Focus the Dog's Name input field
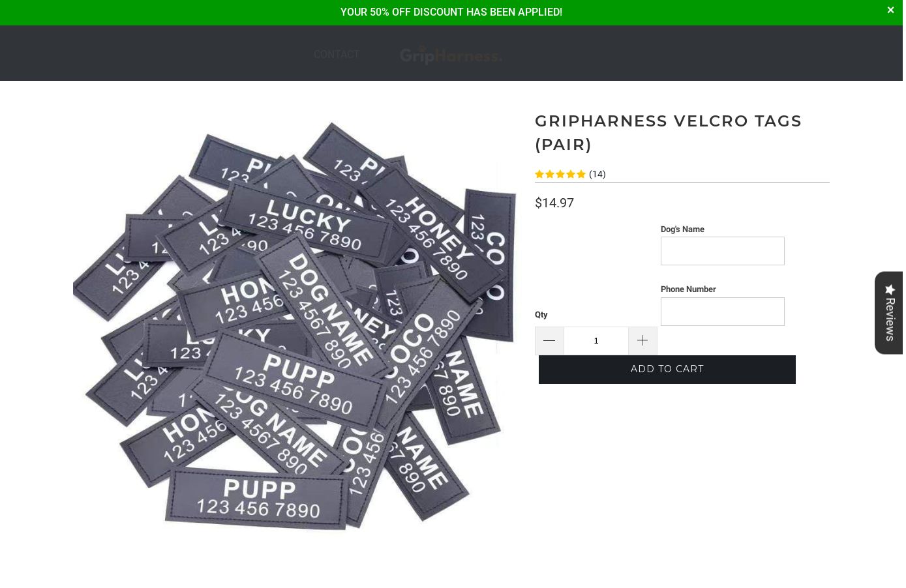 click(x=723, y=251)
